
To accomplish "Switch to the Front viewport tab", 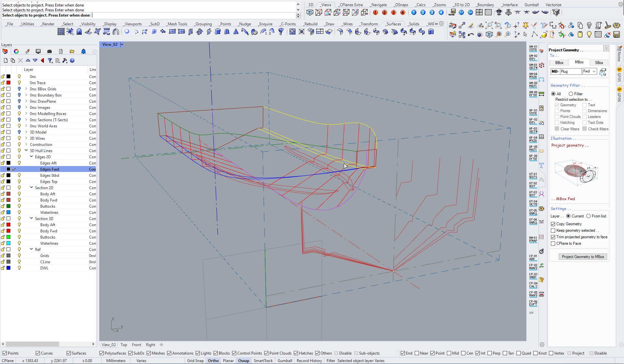I will [x=136, y=345].
